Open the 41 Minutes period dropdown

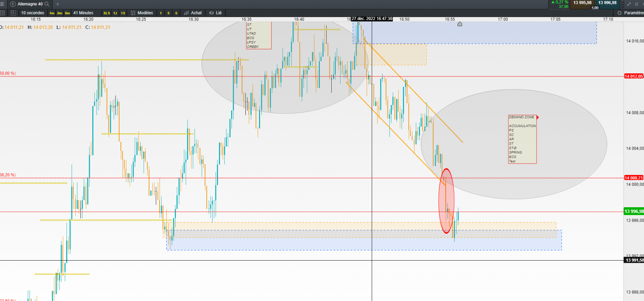(x=83, y=13)
